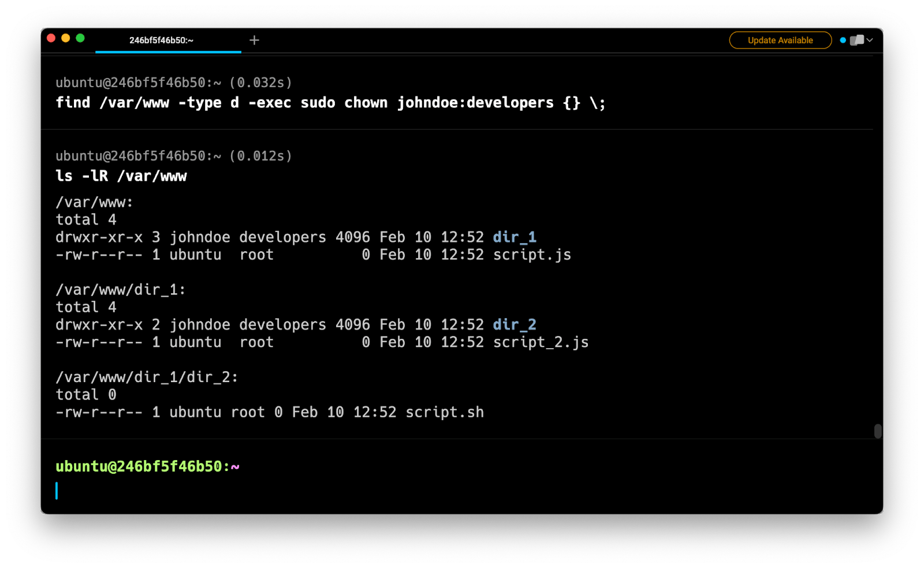Viewport: 924px width, 568px height.
Task: Click the dir_1 directory name
Action: 515,237
